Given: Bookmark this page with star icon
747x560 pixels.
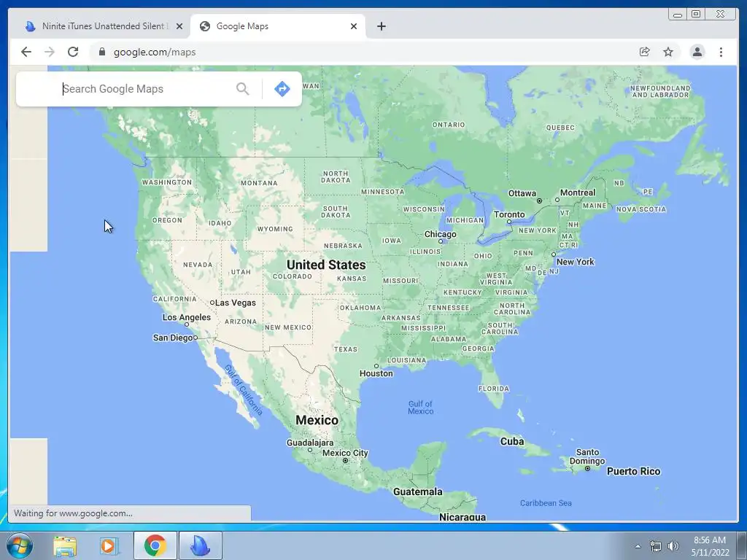Looking at the screenshot, I should click(x=668, y=52).
